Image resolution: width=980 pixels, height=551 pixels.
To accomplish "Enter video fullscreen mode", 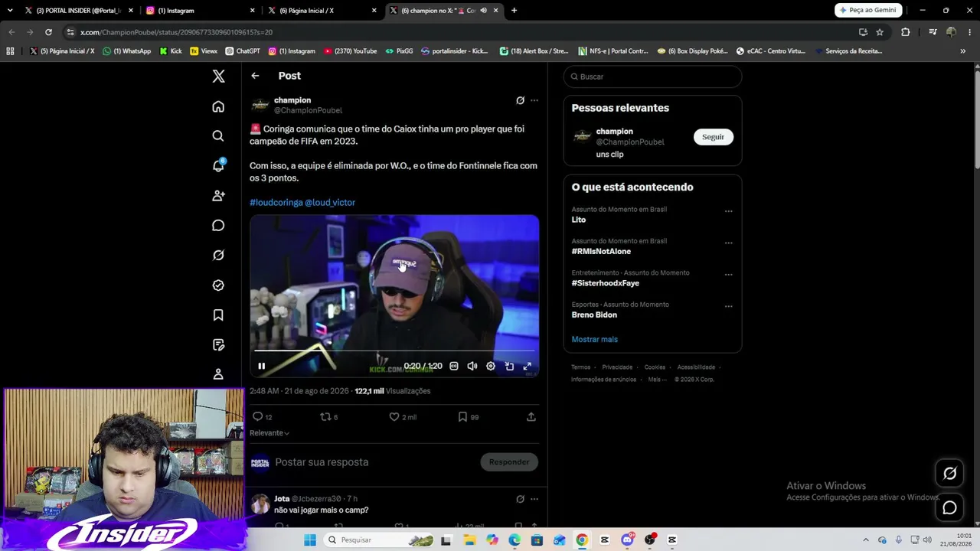I will point(528,367).
